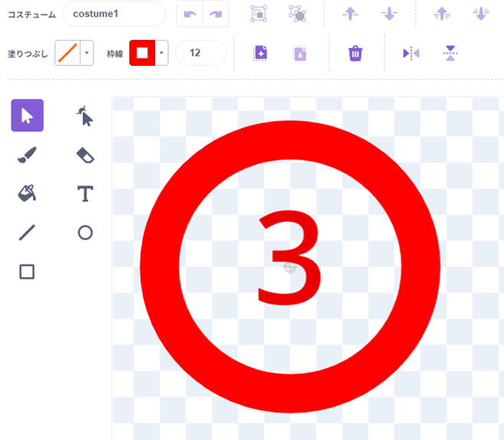Flip the selection horizontally
Viewport: 504px width, 440px height.
point(411,53)
